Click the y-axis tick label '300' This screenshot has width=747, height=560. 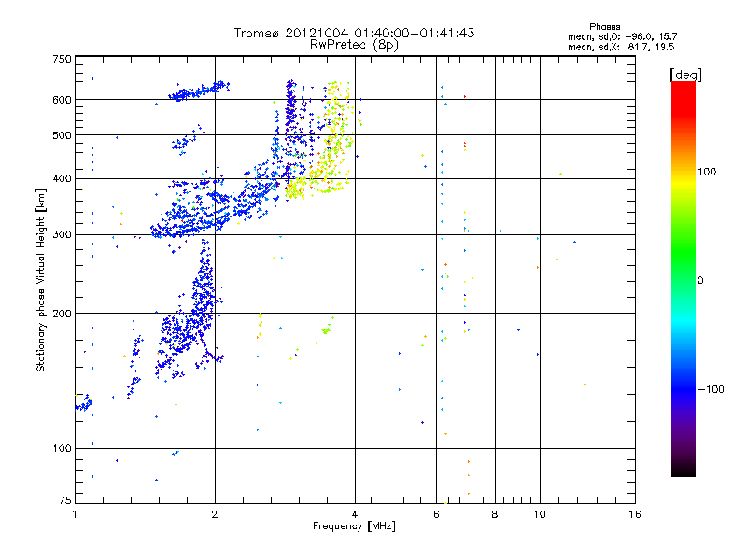point(63,235)
